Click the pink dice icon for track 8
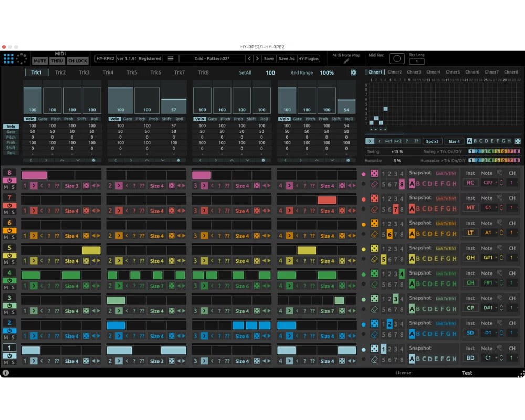525x420 pixels. coord(374,173)
